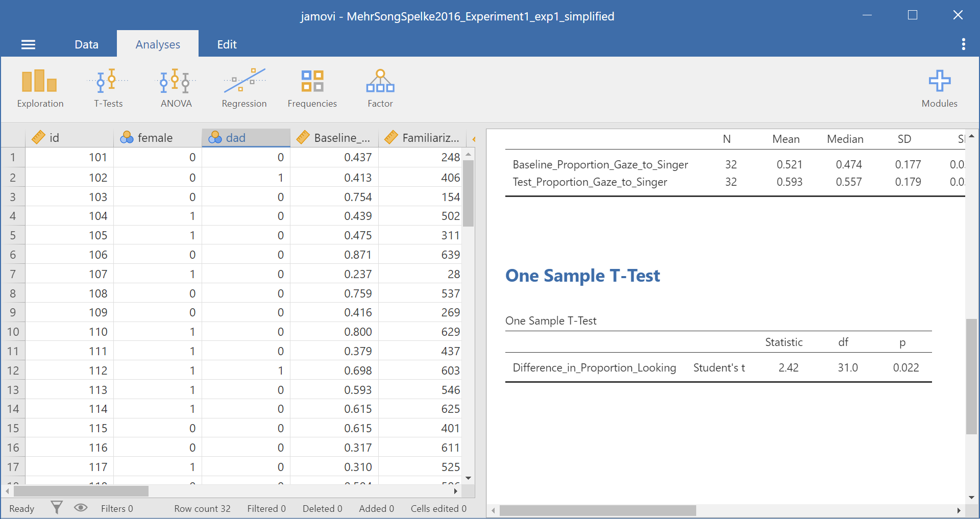Screen dimensions: 980x519
Task: Open the Frequencies analysis menu
Action: (312, 88)
